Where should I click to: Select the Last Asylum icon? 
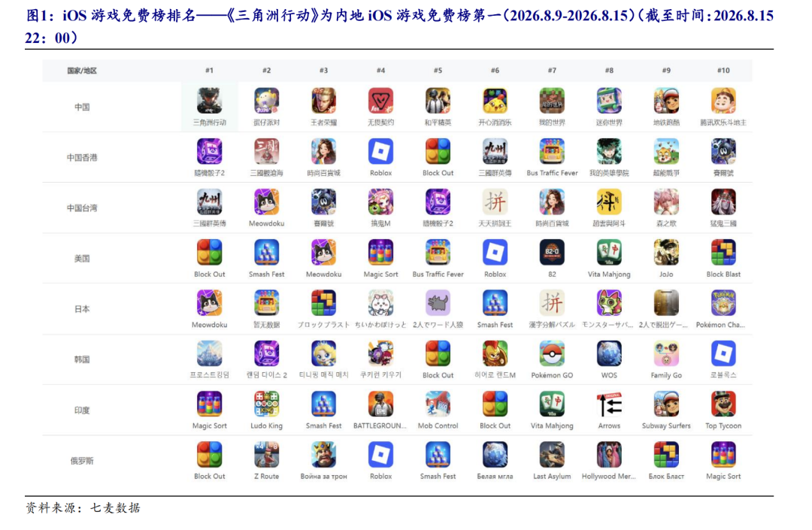[552, 454]
